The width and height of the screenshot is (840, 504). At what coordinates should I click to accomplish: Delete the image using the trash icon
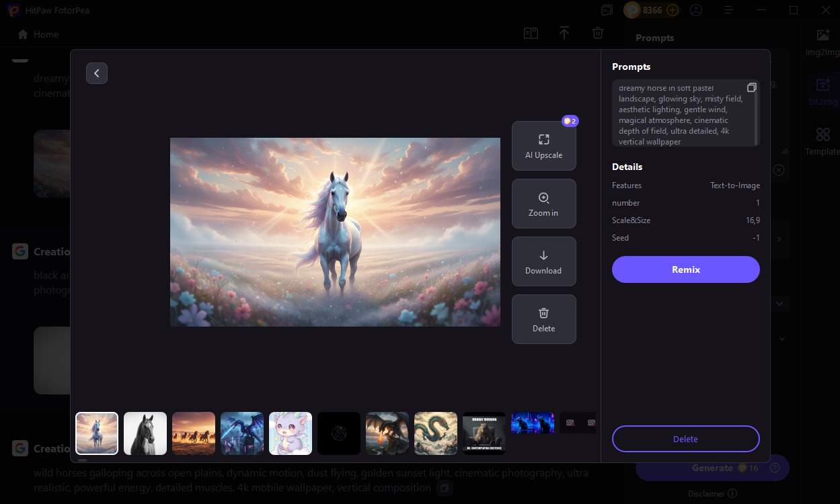click(x=543, y=314)
